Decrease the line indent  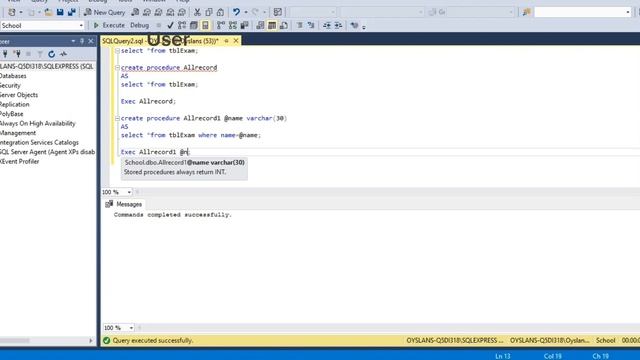(x=327, y=25)
